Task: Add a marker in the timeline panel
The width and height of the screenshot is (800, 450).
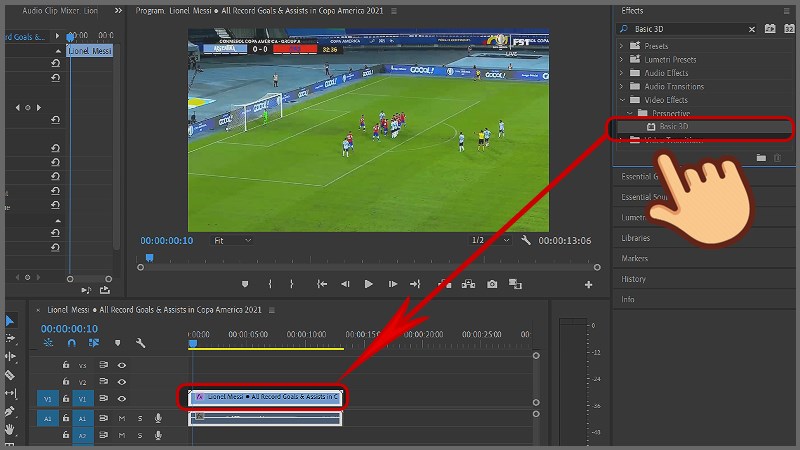Action: (x=118, y=343)
